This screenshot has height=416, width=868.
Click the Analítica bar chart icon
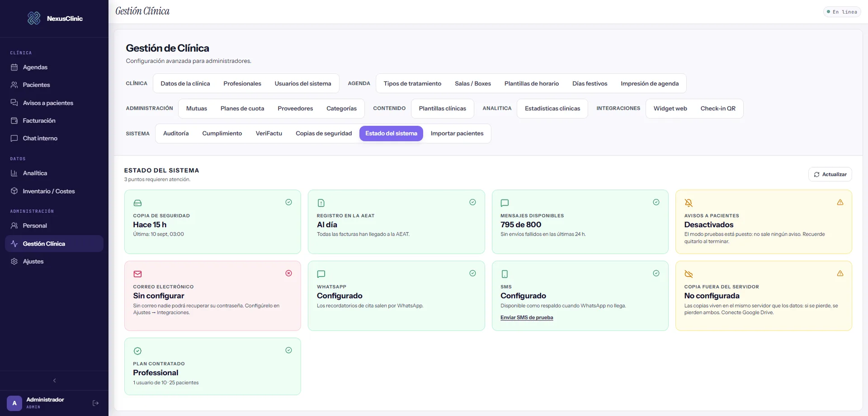14,173
